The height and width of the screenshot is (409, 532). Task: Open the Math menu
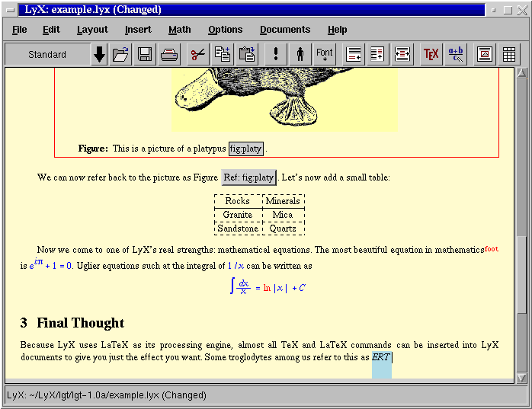pos(179,30)
